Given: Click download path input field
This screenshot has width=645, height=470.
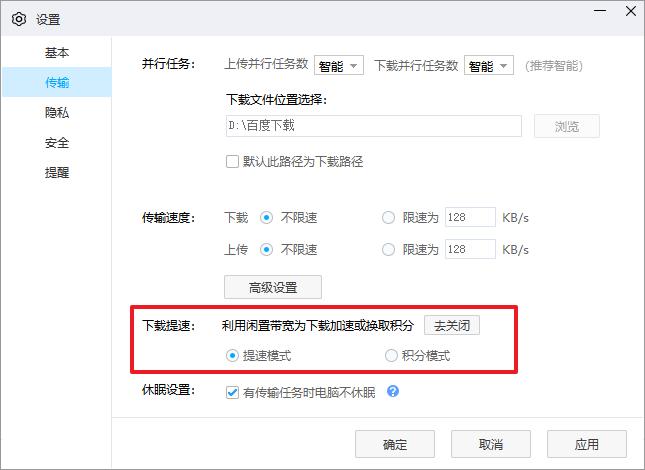Looking at the screenshot, I should tap(373, 127).
